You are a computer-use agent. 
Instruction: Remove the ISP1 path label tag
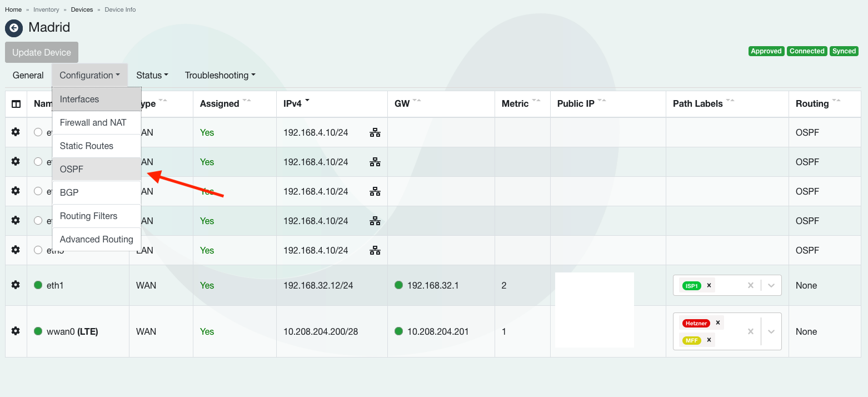pos(709,285)
